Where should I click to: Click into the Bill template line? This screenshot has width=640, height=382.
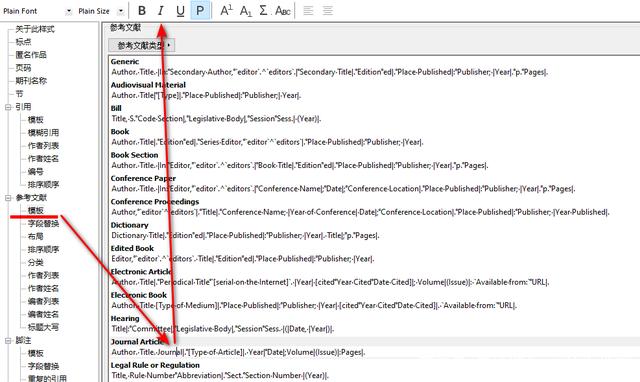216,119
